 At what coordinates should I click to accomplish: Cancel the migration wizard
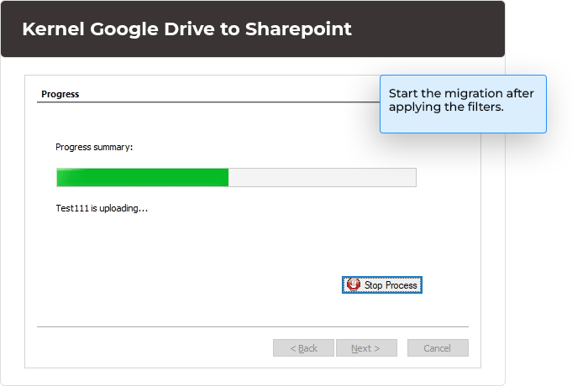[x=438, y=348]
